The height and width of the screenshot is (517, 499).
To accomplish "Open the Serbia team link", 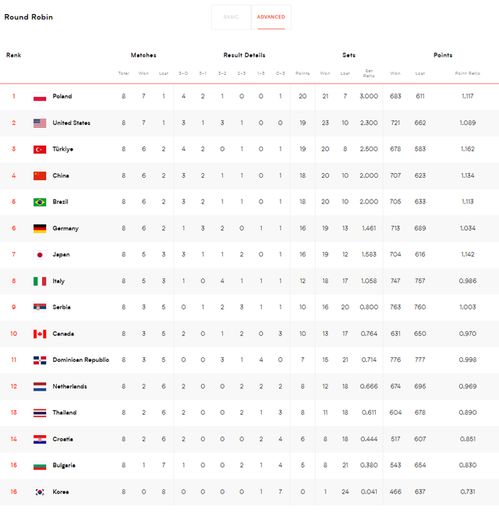I will [62, 307].
